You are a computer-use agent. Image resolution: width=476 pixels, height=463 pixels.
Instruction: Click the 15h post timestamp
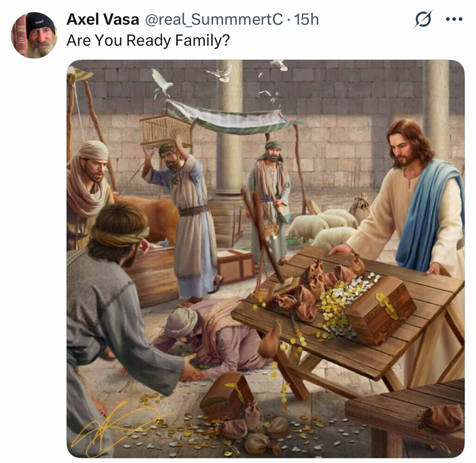point(307,19)
